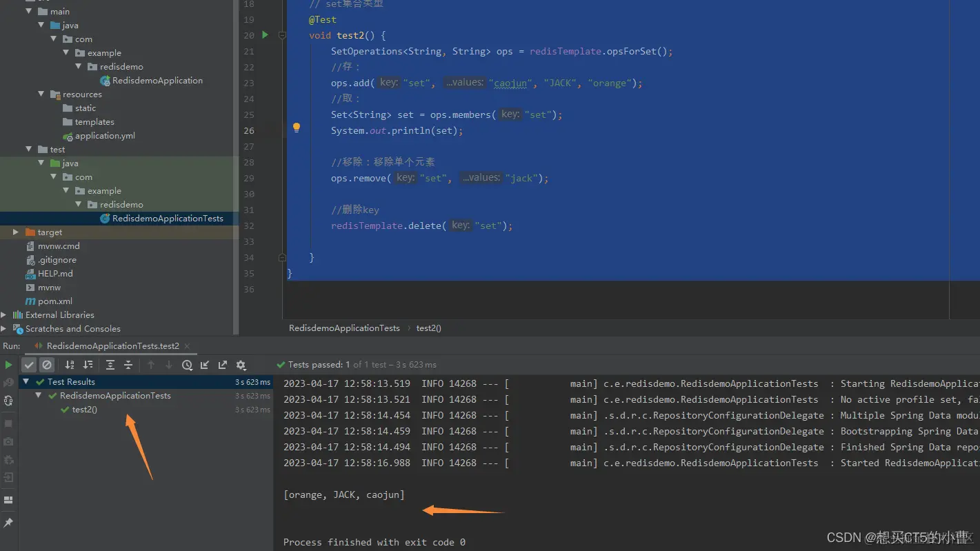Expand Scratches and Consoles node
Image resolution: width=980 pixels, height=551 pixels.
[x=3, y=328]
